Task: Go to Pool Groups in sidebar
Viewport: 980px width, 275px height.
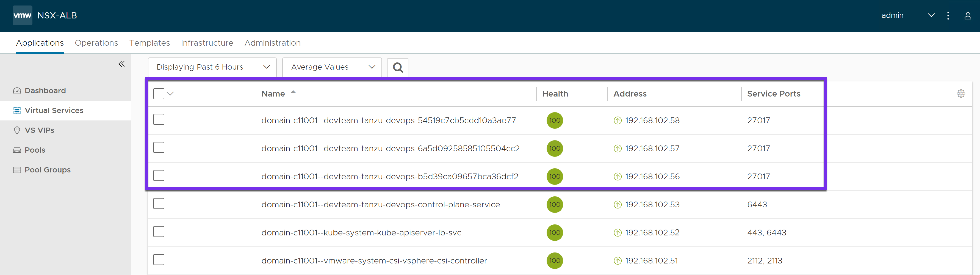Action: 48,170
